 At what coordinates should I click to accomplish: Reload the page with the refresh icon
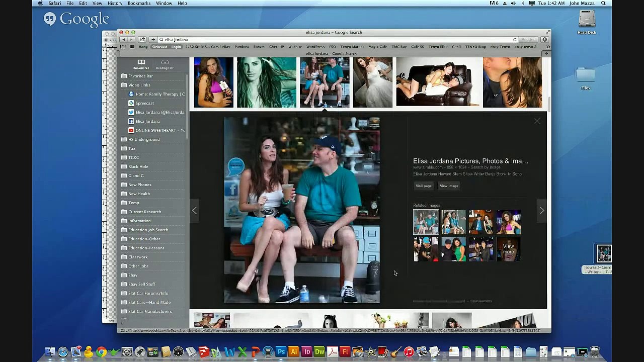515,39
